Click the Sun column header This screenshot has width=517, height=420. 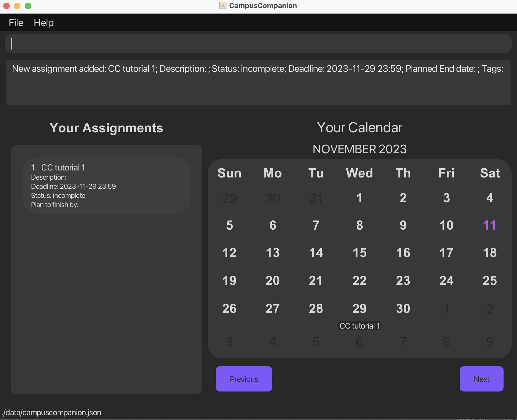point(229,173)
